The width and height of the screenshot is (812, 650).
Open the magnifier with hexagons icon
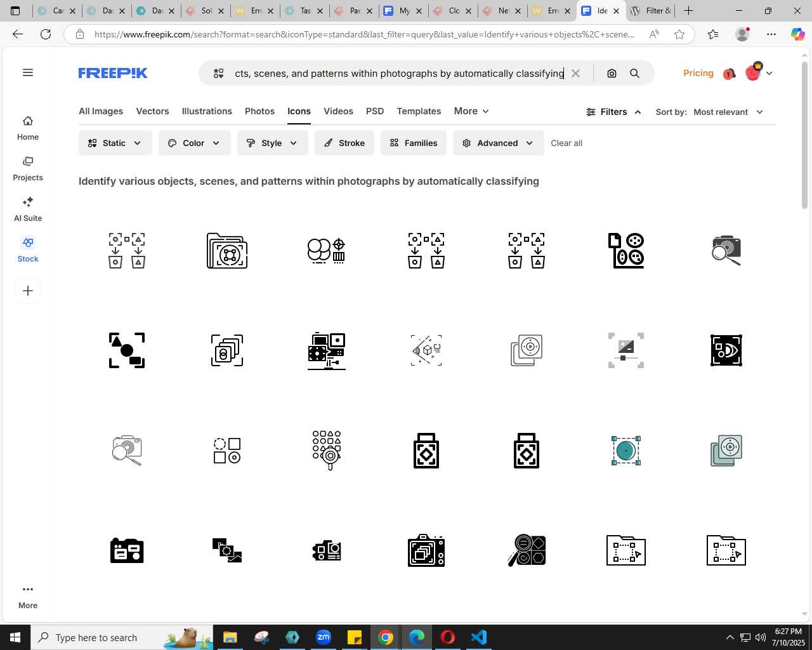point(527,550)
